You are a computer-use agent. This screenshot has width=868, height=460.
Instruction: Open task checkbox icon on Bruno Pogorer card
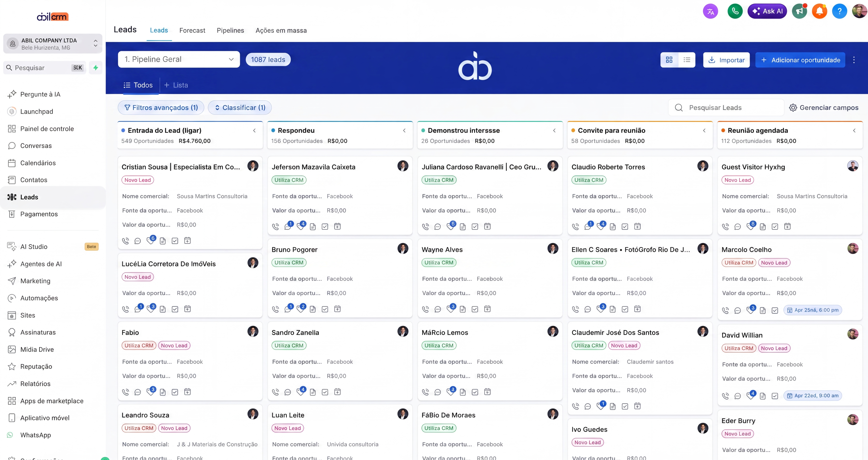point(325,309)
